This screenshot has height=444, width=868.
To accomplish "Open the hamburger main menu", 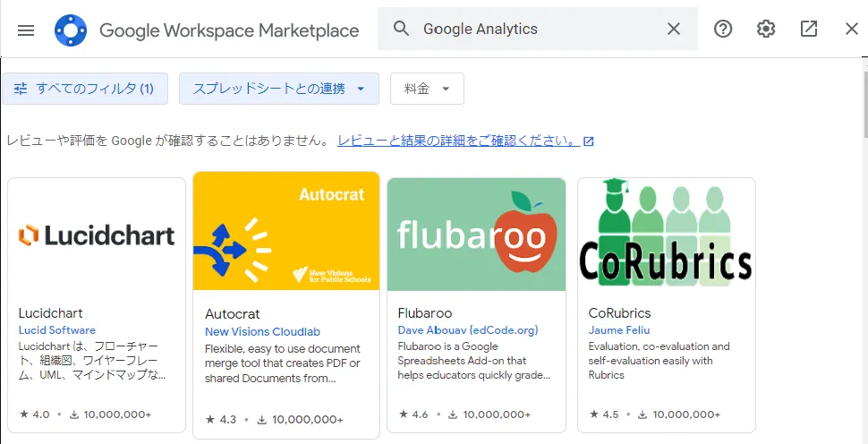I will [x=26, y=30].
